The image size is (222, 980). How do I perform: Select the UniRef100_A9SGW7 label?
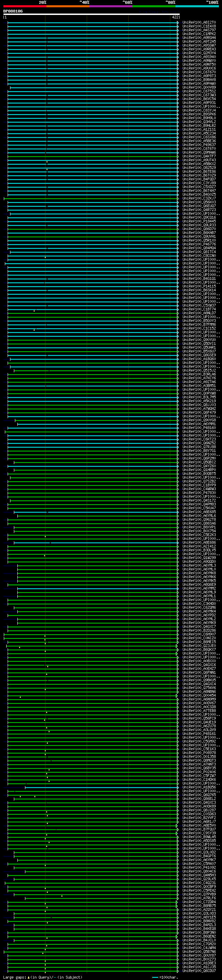[x=199, y=45]
